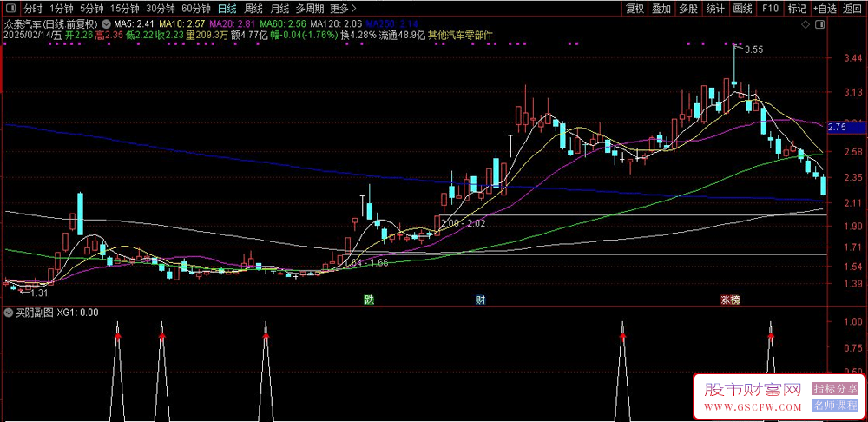The height and width of the screenshot is (422, 868).
Task: Click the 叠加 overlay button
Action: (x=661, y=9)
